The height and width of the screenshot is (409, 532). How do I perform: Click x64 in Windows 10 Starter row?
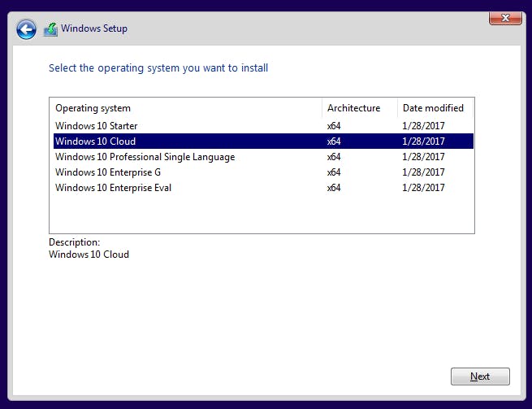[x=334, y=126]
